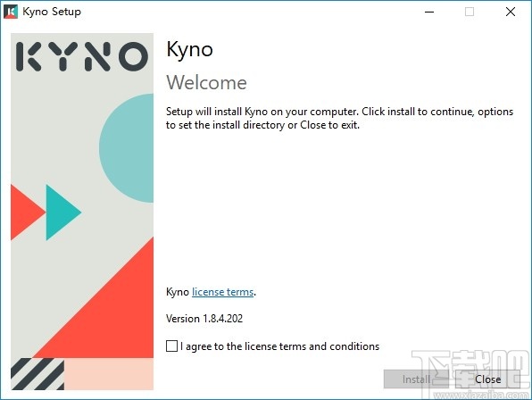
Task: Click the 'Version 1.8.4.202' text
Action: [x=204, y=318]
